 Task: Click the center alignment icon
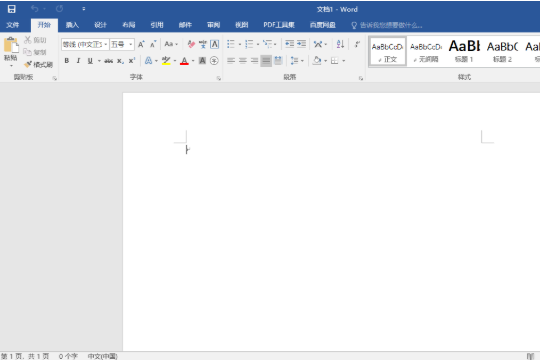[x=243, y=61]
